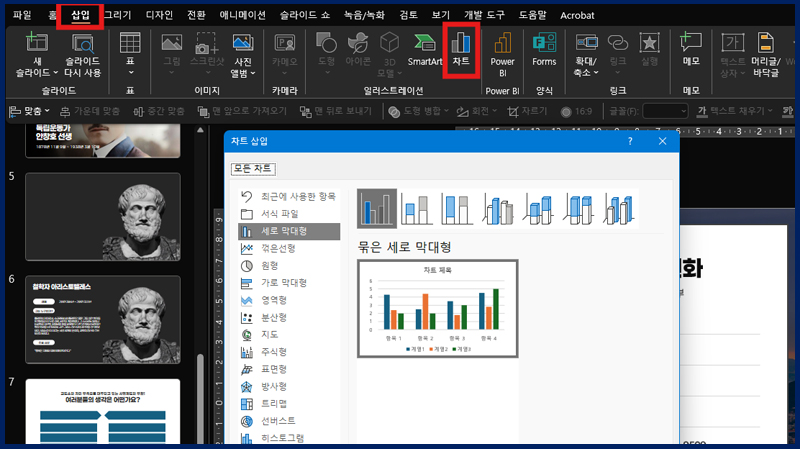Click the Picture (그림) icon

171,42
